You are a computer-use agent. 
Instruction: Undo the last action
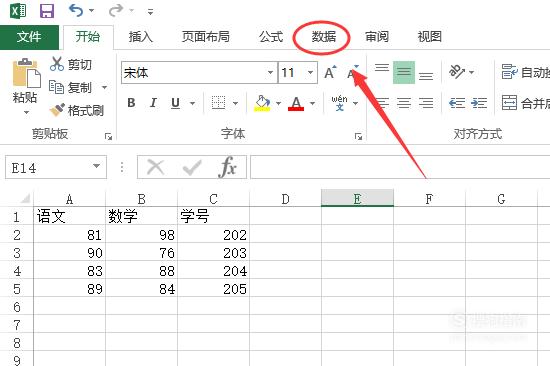(76, 11)
